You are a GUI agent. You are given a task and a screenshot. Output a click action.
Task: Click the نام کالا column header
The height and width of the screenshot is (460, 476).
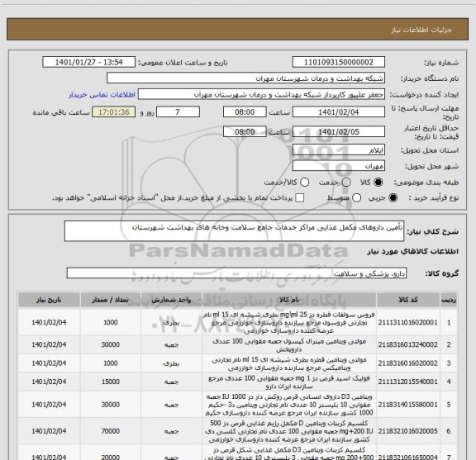(x=289, y=300)
